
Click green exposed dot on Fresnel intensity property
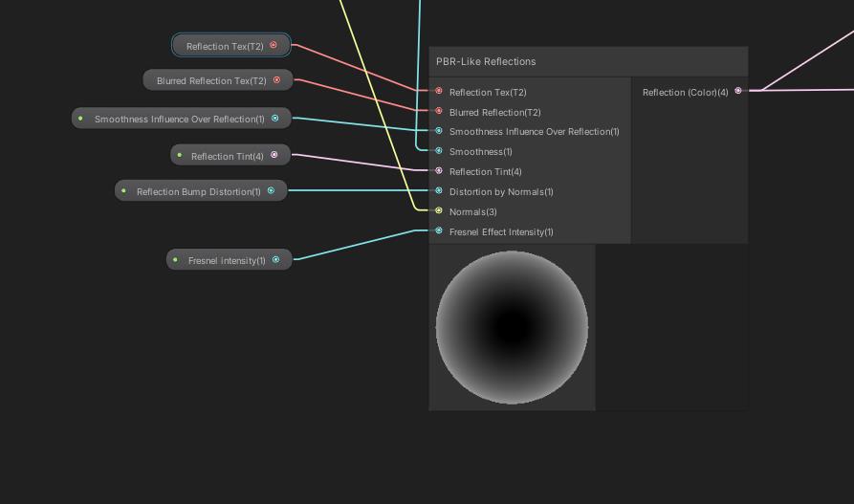[x=175, y=260]
